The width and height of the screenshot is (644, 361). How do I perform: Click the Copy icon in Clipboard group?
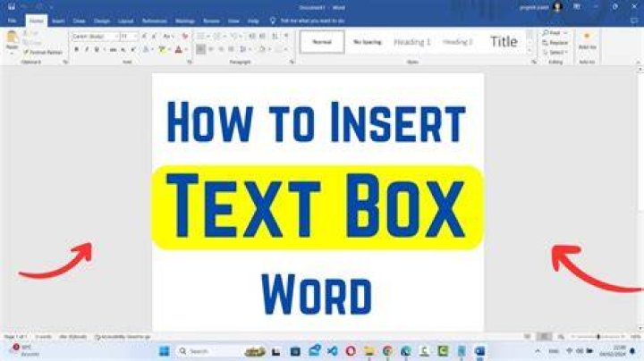[x=25, y=43]
